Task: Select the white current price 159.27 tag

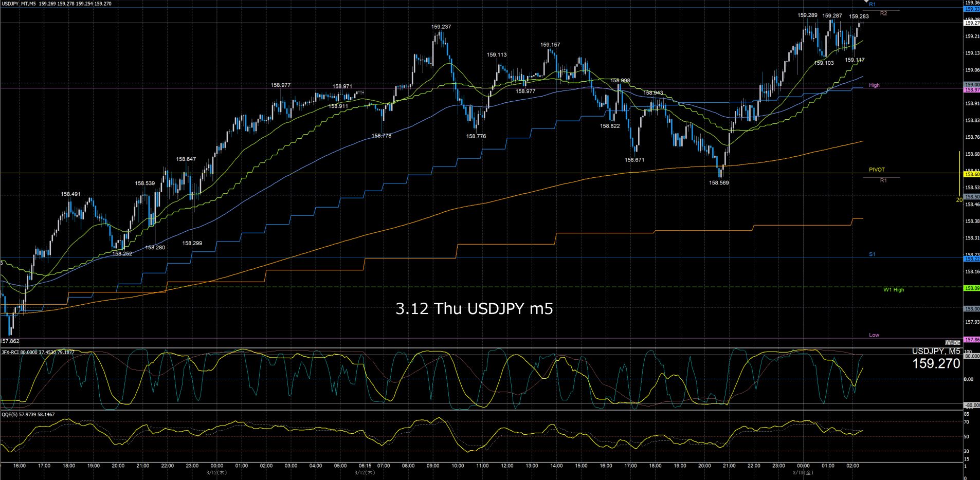Action: coord(971,23)
